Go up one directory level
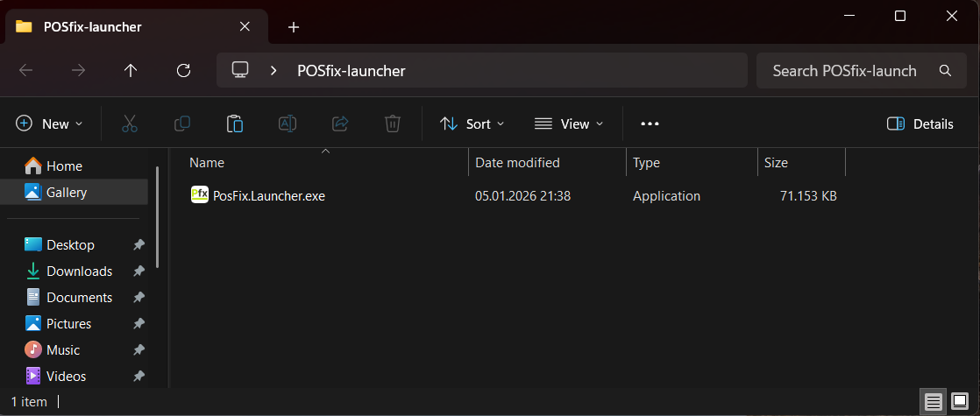Image resolution: width=980 pixels, height=416 pixels. click(131, 71)
